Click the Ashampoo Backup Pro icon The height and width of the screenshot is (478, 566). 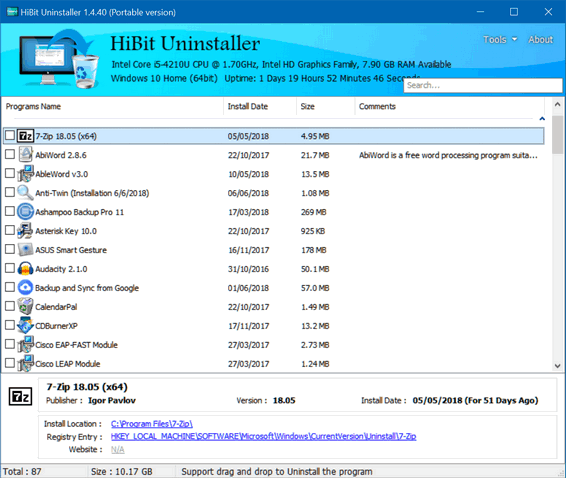tap(25, 212)
